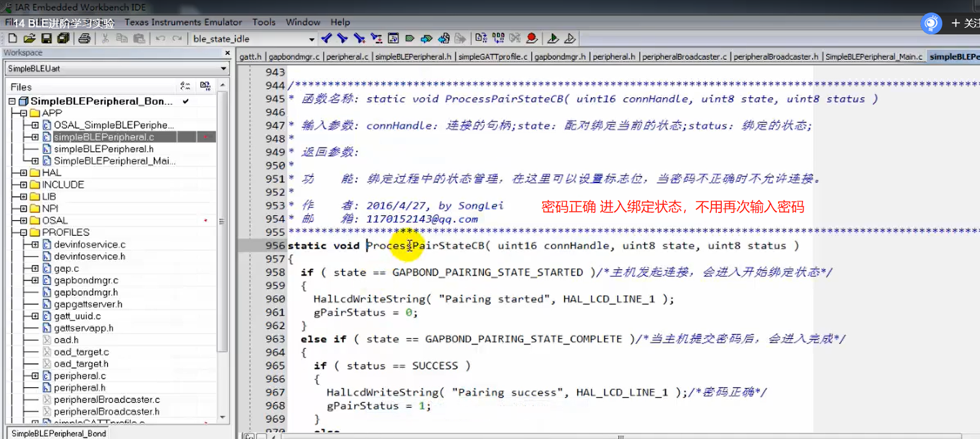The image size is (980, 439).
Task: Select simpleBLEPeripheral.h in the file tree
Action: [x=104, y=149]
